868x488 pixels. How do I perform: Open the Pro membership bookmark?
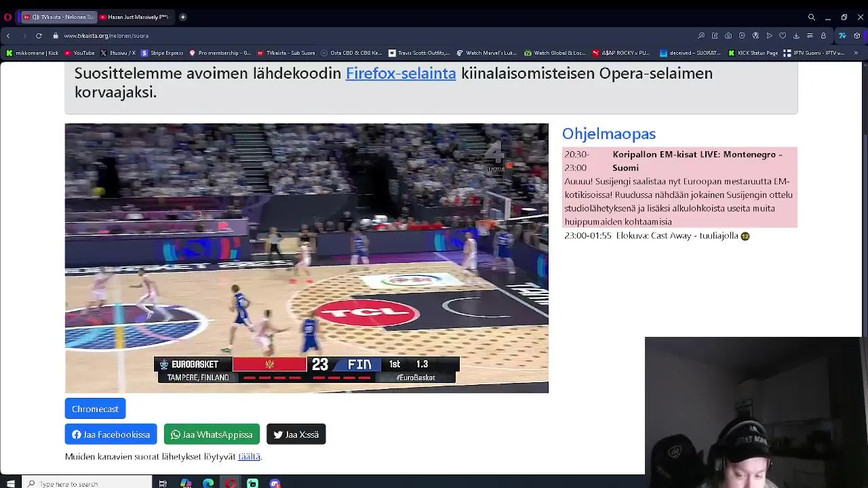[220, 53]
